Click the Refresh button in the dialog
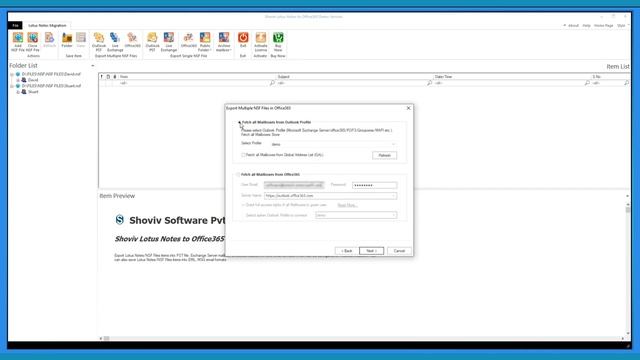Image resolution: width=640 pixels, height=360 pixels. tap(384, 156)
